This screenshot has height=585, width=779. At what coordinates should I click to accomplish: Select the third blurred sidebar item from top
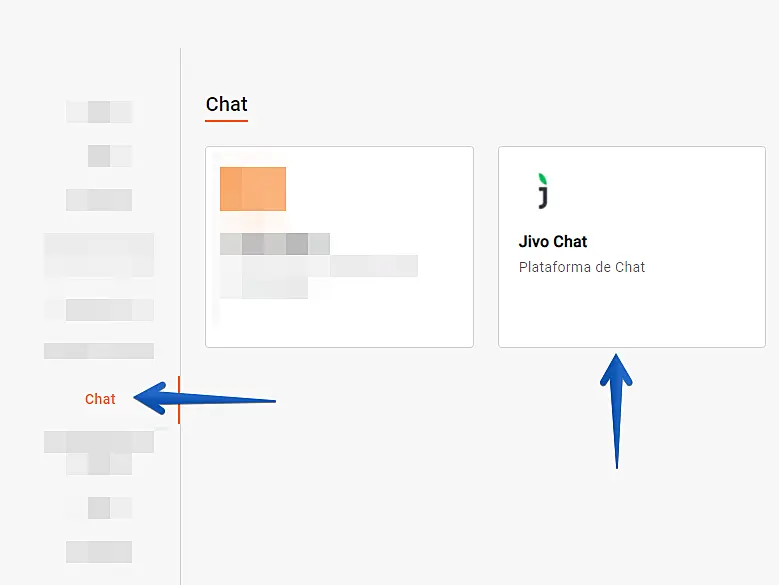click(x=99, y=199)
